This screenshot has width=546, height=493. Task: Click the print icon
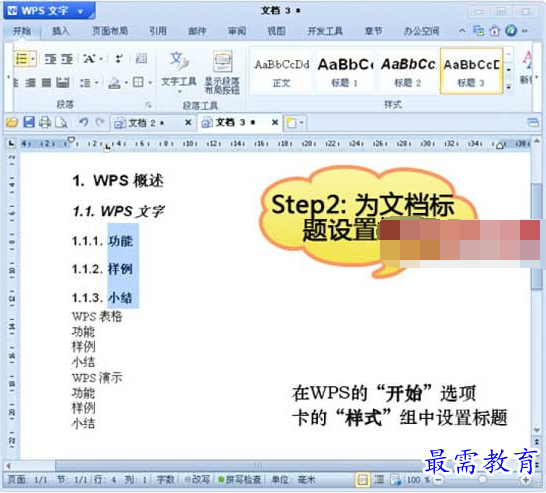click(x=45, y=122)
